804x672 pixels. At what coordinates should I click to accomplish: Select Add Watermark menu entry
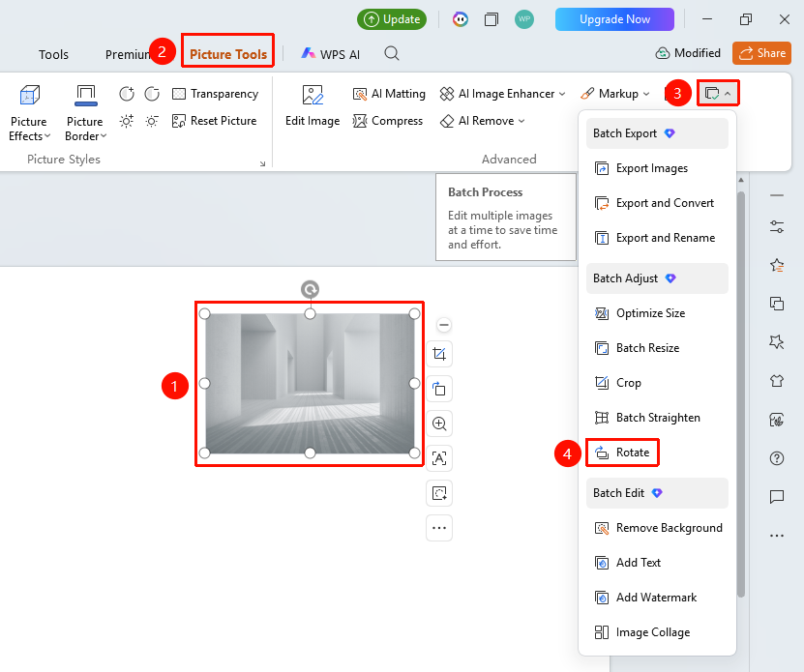(657, 598)
